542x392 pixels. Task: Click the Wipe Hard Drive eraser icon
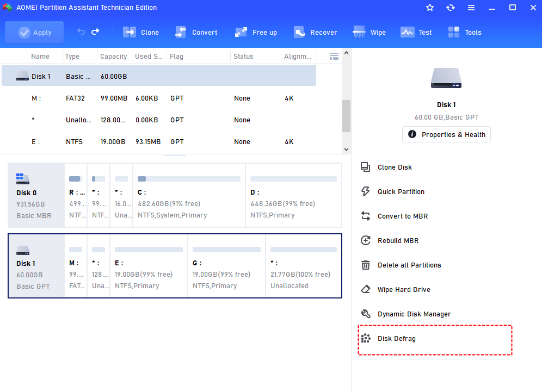pos(365,289)
